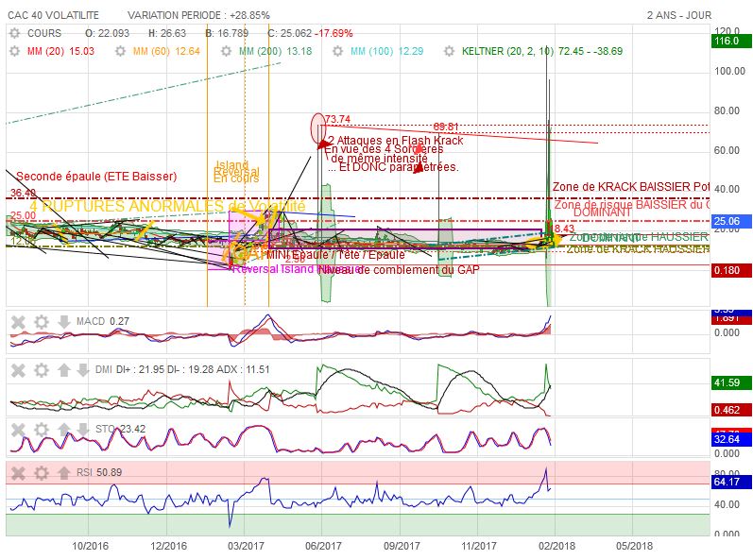Open MM (20) indicator settings gear
Viewport: 753px width, 560px height.
15,51
